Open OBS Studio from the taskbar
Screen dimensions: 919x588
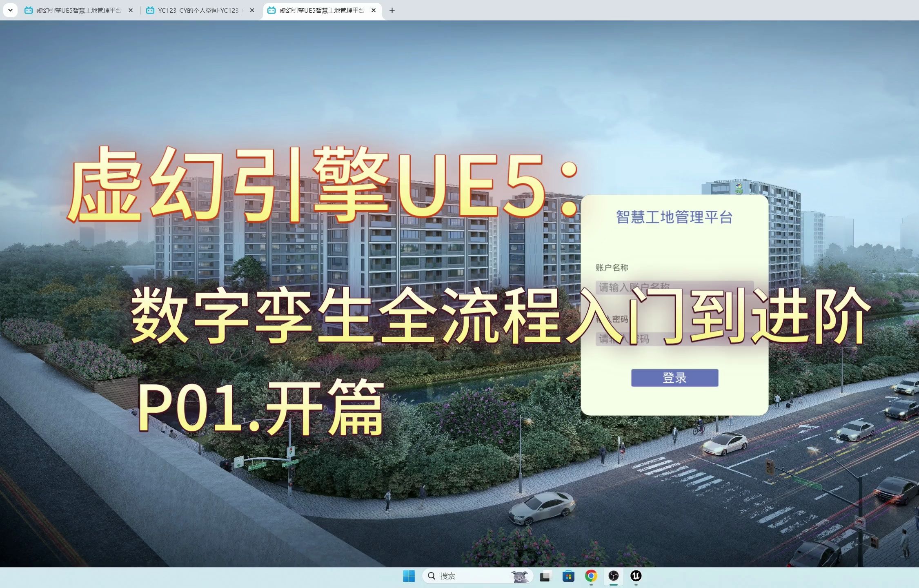(x=613, y=576)
